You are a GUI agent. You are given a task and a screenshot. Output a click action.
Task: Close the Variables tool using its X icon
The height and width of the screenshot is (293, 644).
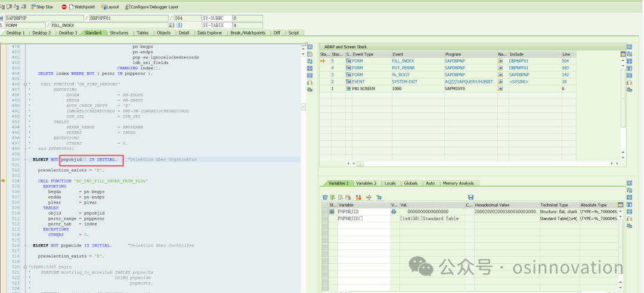[629, 183]
